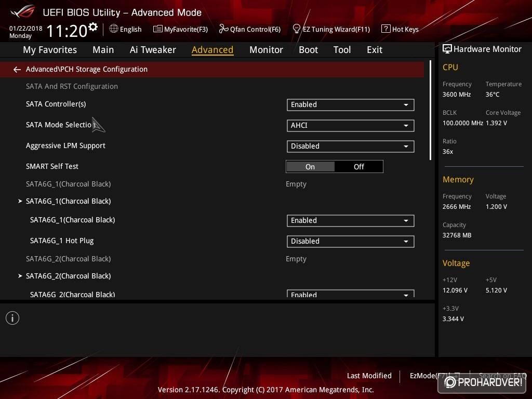Click the +12V 12.096 V reading
Screen dimensions: 532x399
point(455,290)
